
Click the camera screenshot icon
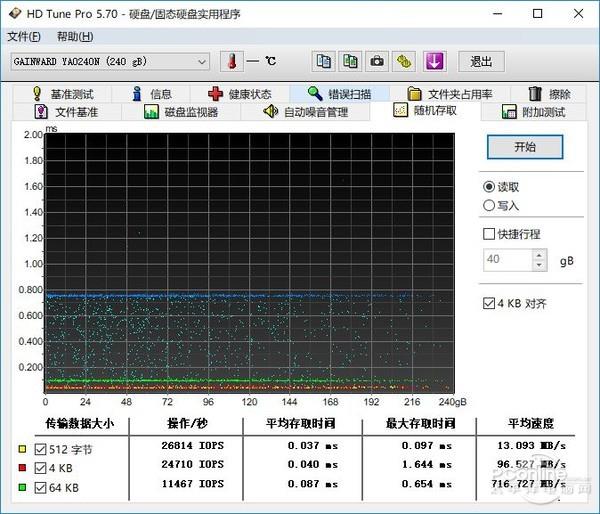(377, 61)
